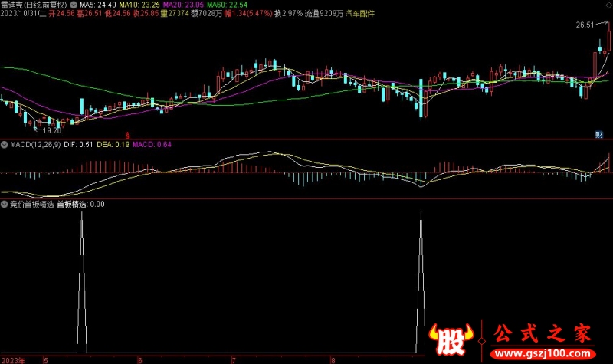Open the main chart indicator dropdown beside 雷迪克 title

74,5
